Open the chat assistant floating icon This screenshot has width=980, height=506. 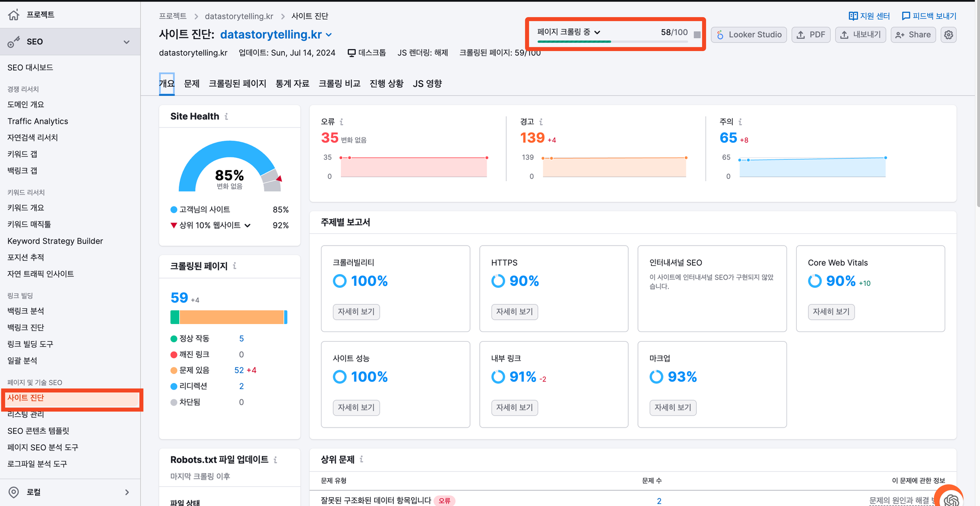click(x=951, y=498)
